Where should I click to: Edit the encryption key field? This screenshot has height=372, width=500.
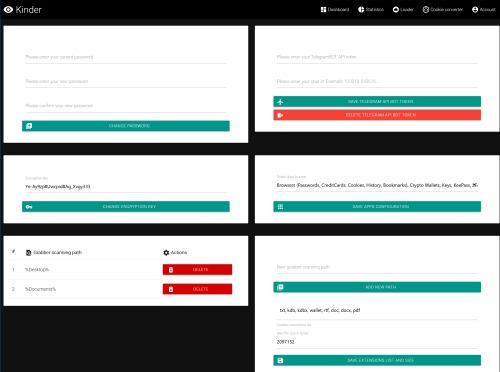(126, 186)
